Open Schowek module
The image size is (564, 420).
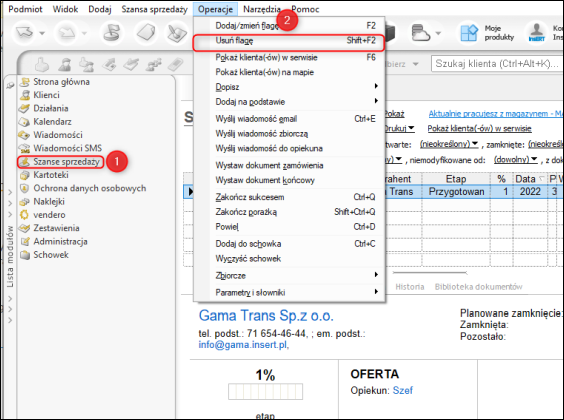(x=44, y=255)
